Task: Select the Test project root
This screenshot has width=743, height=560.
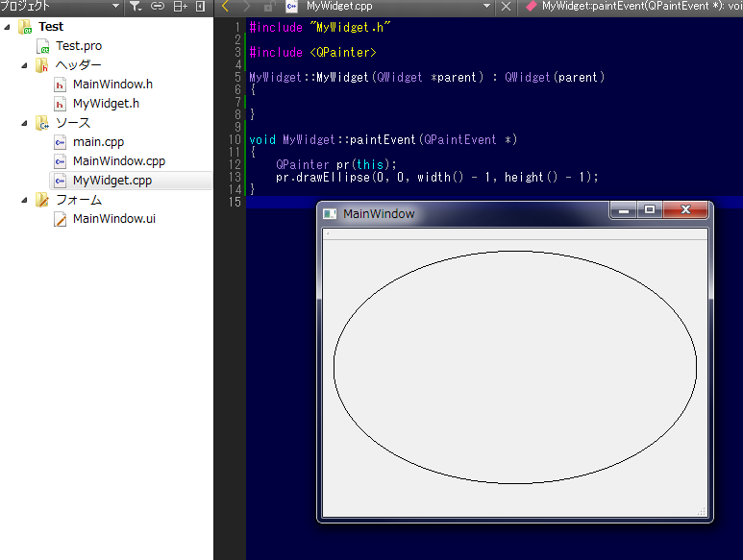Action: (x=51, y=27)
